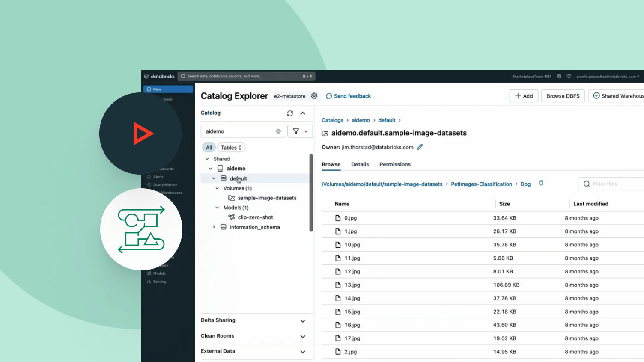Copy the volume path icon
This screenshot has height=362, width=644.
pos(541,183)
